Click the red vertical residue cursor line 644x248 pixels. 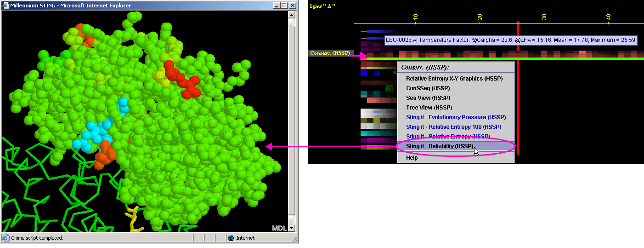[518, 87]
